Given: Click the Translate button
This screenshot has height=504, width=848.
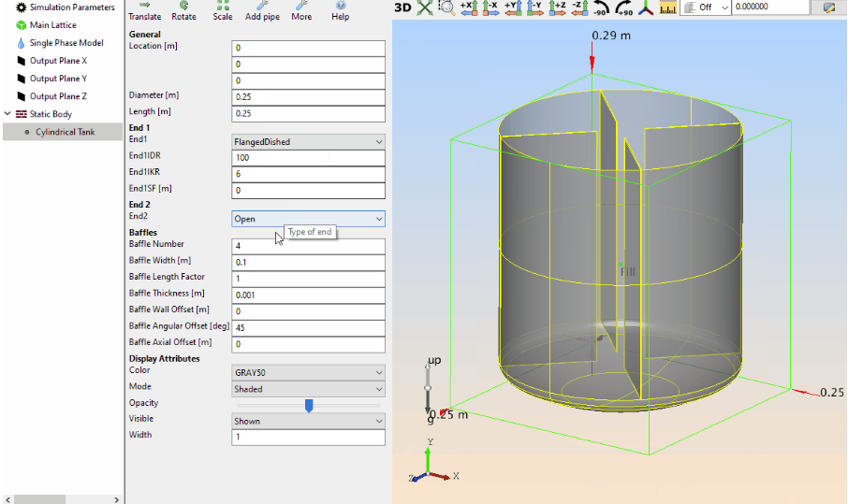Looking at the screenshot, I should point(144,11).
